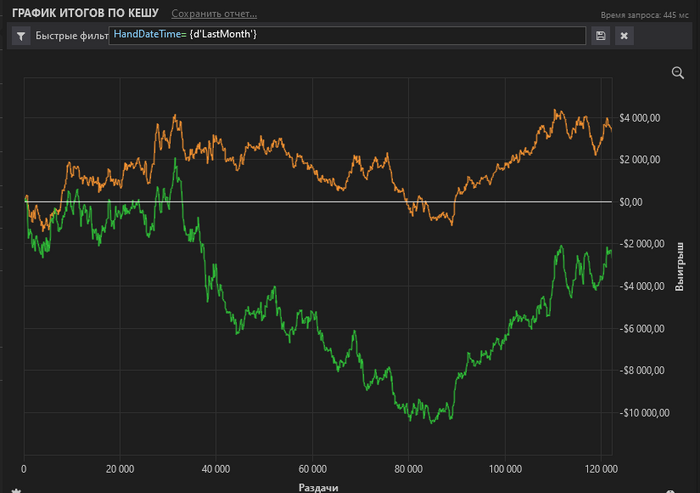Click the $0,00 axis label

[x=631, y=202]
